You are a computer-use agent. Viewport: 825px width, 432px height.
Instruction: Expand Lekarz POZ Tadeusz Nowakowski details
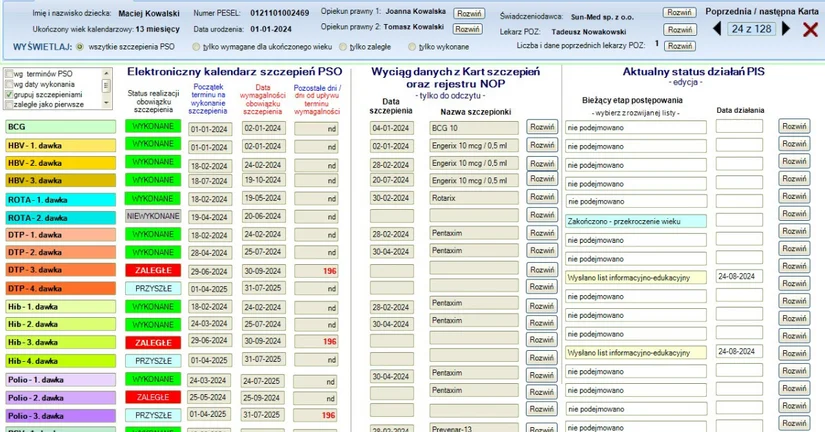[680, 29]
